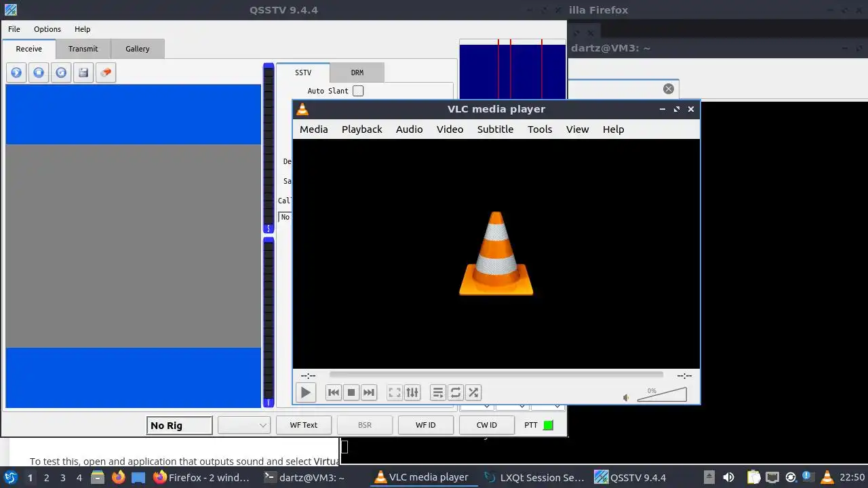Viewport: 868px width, 488px height.
Task: Toggle loop mode in VLC
Action: coord(456,392)
